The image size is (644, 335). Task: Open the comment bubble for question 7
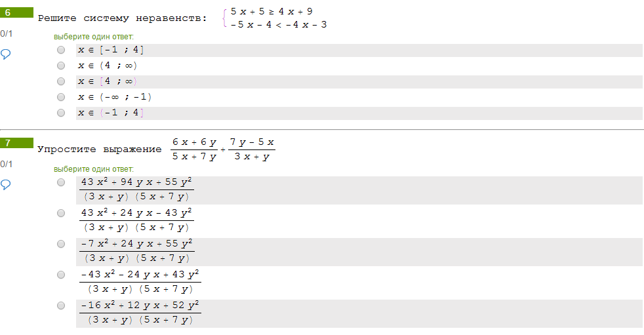[6, 184]
